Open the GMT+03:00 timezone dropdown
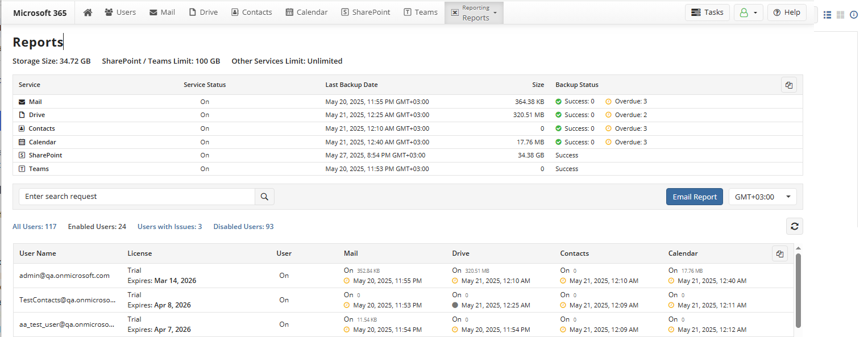 pyautogui.click(x=763, y=197)
